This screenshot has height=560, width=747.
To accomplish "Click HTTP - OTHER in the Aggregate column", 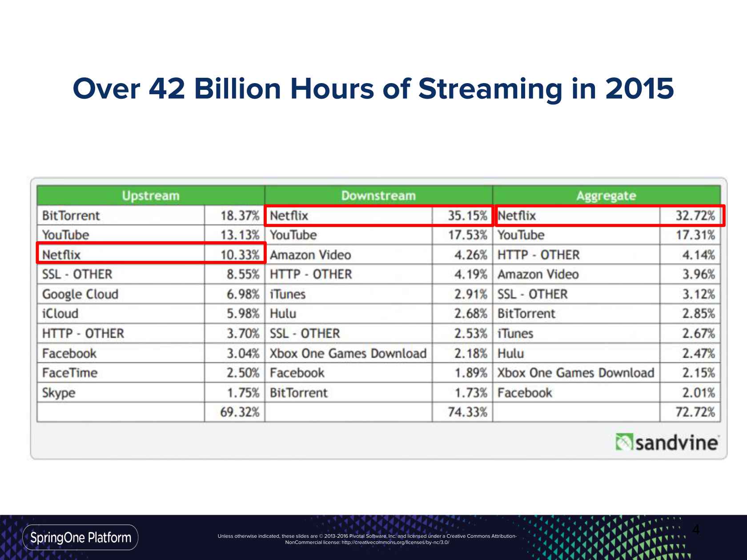I will [538, 255].
